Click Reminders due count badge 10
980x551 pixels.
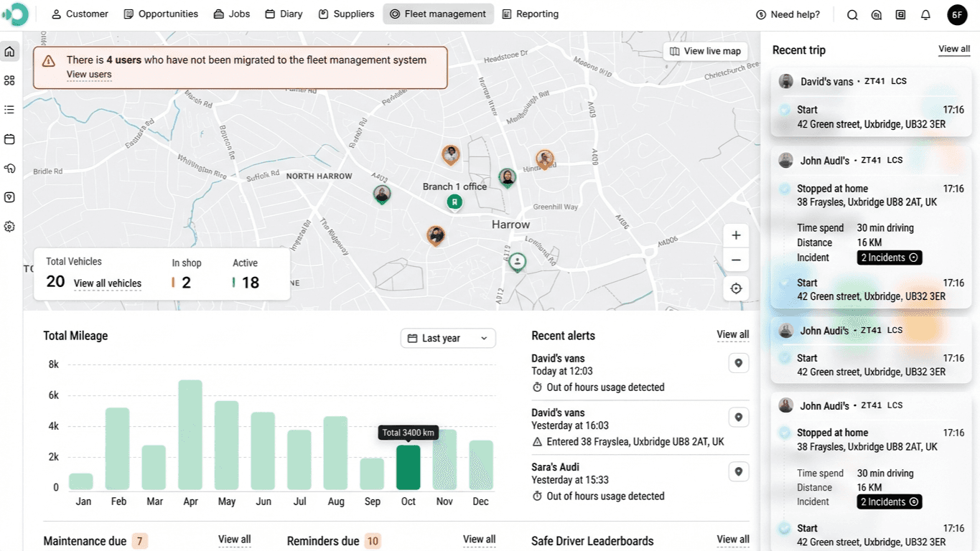tap(373, 541)
